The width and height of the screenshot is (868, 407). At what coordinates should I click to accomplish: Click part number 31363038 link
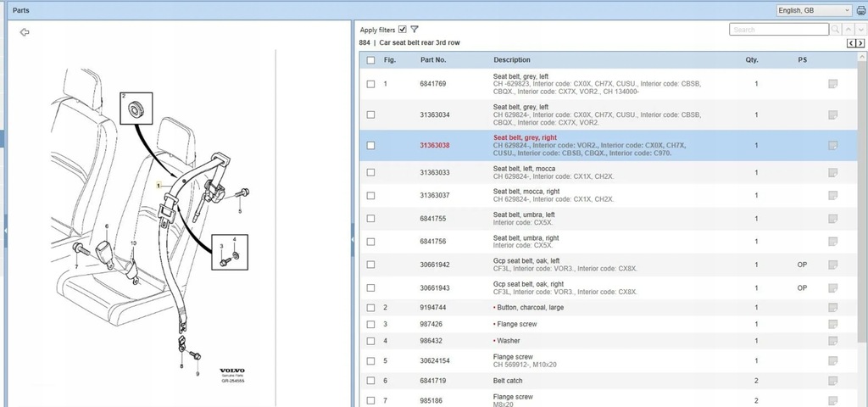coord(434,146)
